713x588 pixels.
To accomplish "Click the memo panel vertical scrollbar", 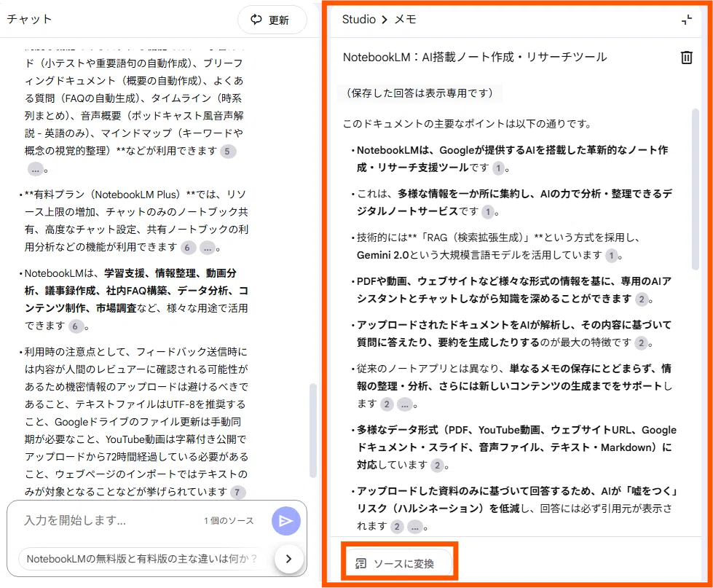I will pyautogui.click(x=695, y=189).
